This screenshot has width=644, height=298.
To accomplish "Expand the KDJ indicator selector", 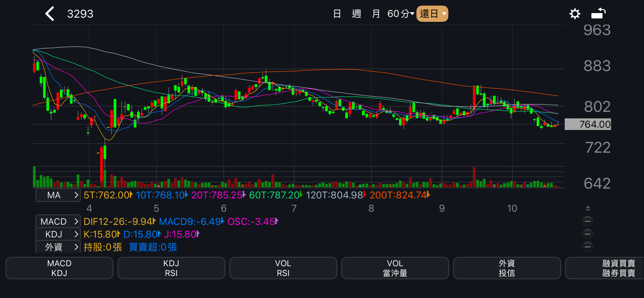I will coord(58,234).
